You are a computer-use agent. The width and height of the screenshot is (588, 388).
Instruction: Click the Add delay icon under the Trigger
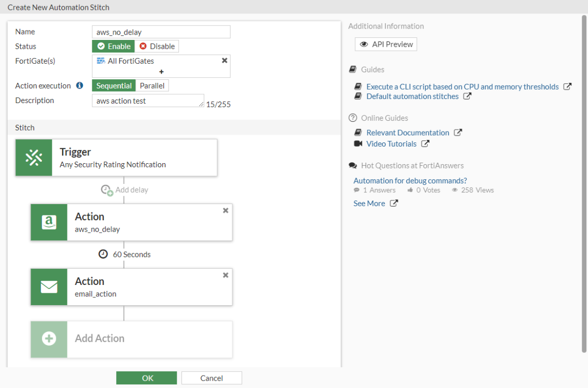point(107,191)
